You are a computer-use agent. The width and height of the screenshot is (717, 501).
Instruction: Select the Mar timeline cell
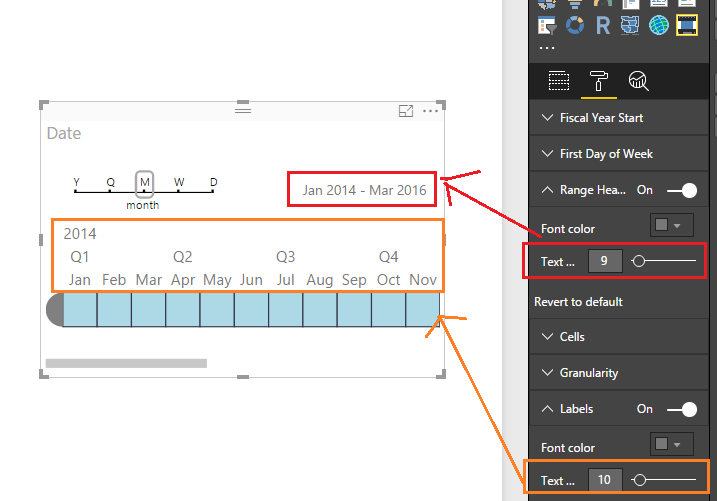click(149, 310)
